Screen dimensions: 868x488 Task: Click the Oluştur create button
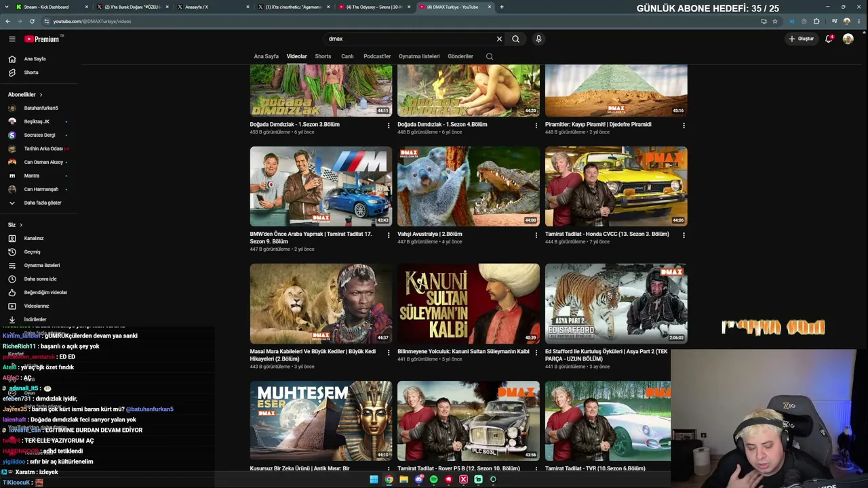point(802,39)
